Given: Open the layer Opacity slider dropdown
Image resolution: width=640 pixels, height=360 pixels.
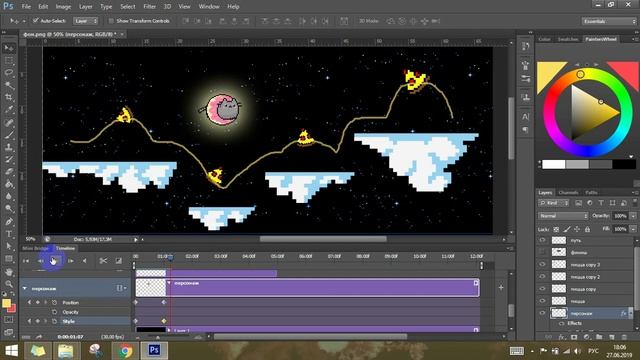Looking at the screenshot, I should coord(633,216).
